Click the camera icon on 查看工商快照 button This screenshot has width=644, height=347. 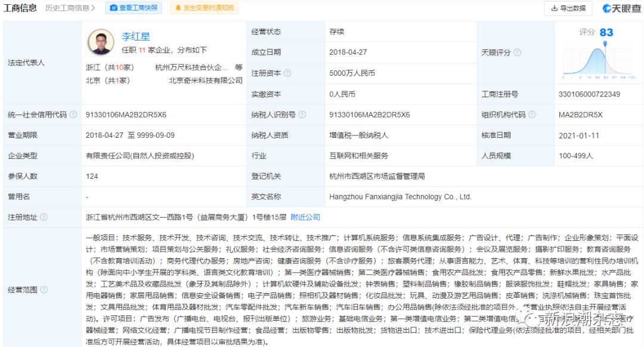point(113,8)
